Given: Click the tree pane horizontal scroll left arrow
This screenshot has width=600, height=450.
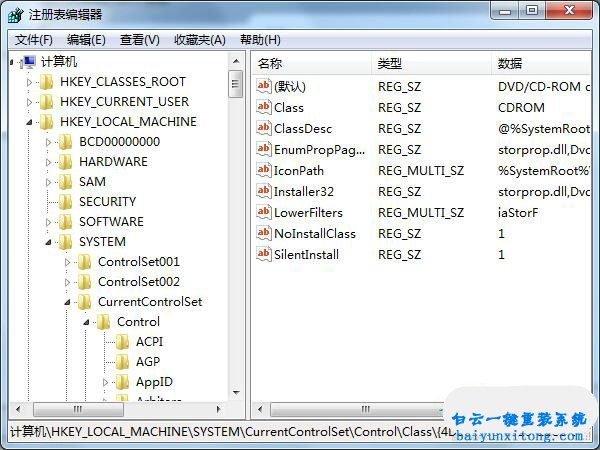Looking at the screenshot, I should pos(18,409).
